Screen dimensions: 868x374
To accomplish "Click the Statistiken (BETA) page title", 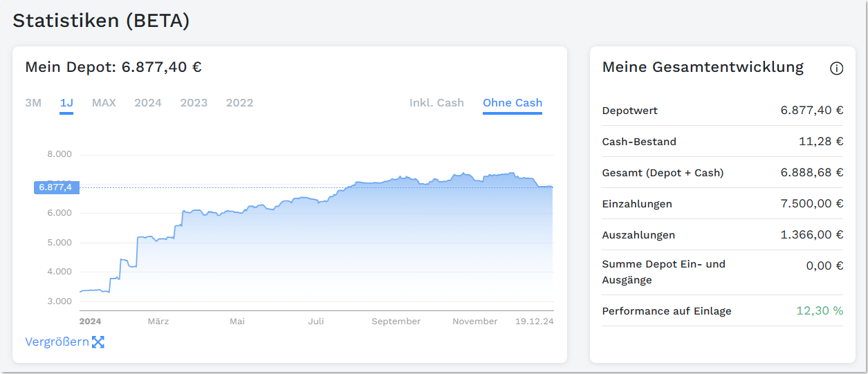I will pos(101,21).
